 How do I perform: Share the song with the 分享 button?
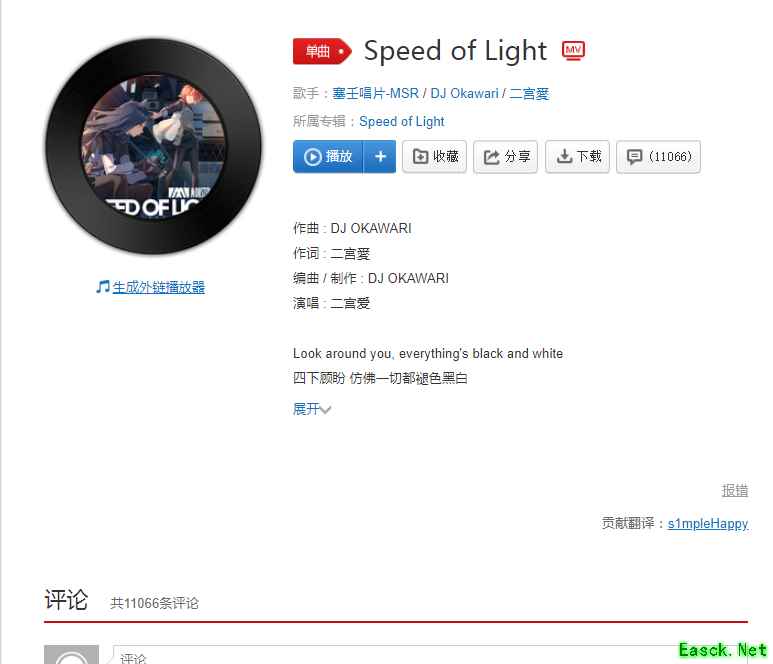click(505, 157)
